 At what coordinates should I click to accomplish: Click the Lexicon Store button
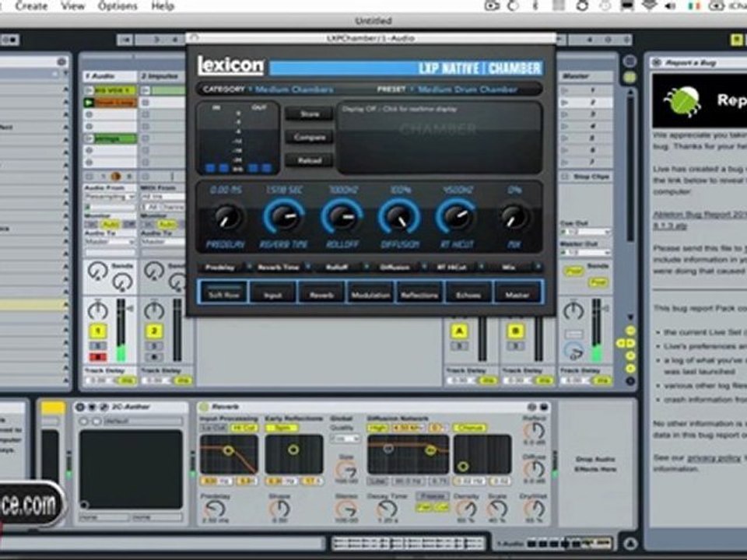pos(309,114)
